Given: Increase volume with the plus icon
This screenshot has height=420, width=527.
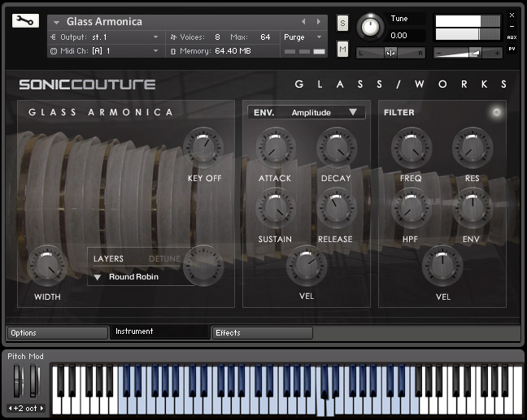Looking at the screenshot, I should click(x=497, y=53).
